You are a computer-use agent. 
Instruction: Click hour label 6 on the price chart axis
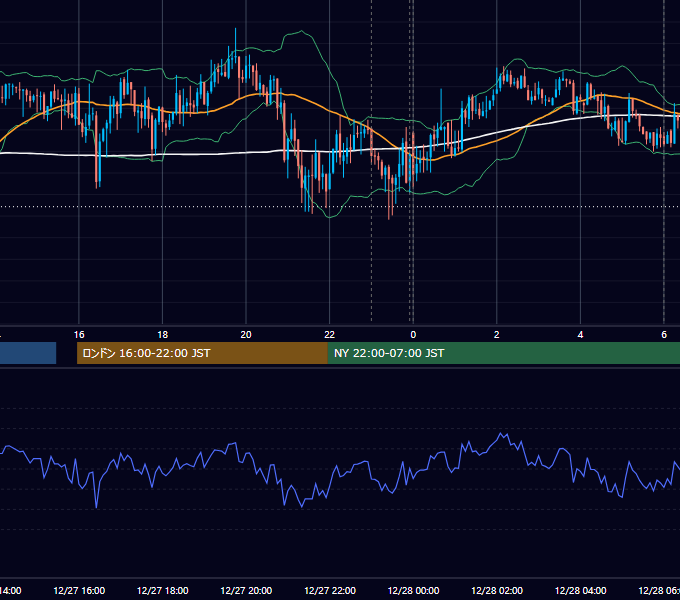[664, 335]
